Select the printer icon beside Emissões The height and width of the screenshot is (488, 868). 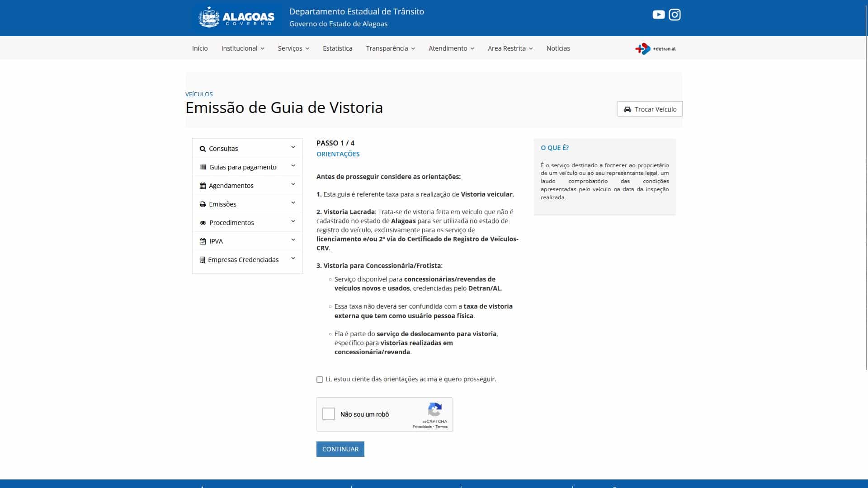point(202,204)
